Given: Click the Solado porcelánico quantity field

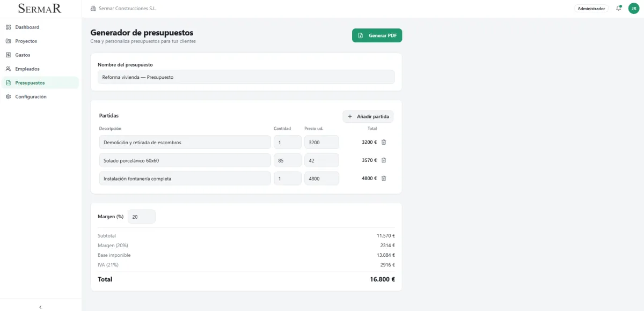Looking at the screenshot, I should pos(287,160).
